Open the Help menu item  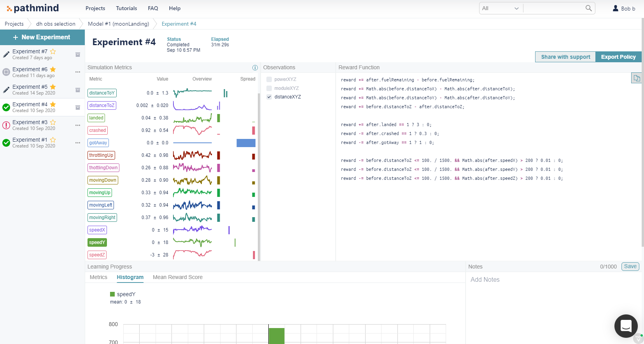175,8
